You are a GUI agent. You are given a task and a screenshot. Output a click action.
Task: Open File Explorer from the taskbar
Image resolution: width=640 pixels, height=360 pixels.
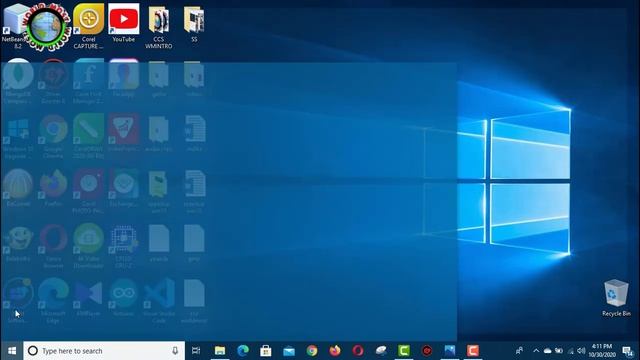(x=220, y=351)
